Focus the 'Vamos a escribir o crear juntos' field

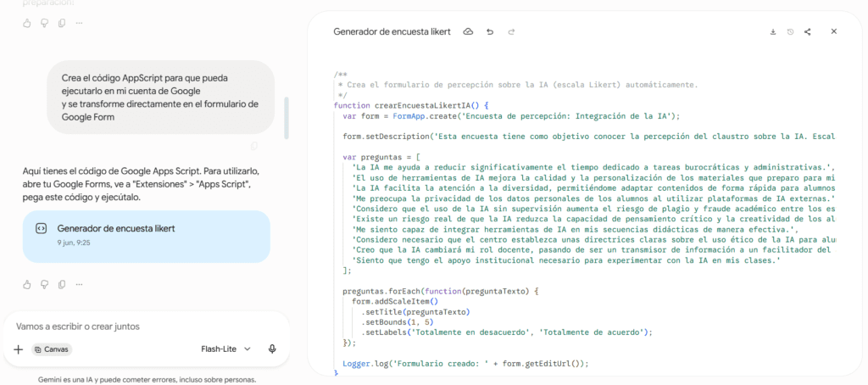(147, 326)
